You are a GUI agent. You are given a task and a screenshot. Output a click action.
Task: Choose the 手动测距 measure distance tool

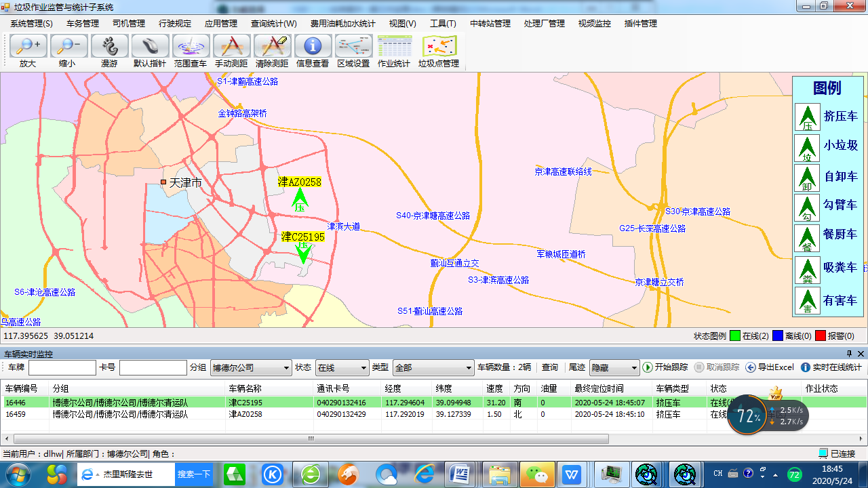tap(231, 47)
